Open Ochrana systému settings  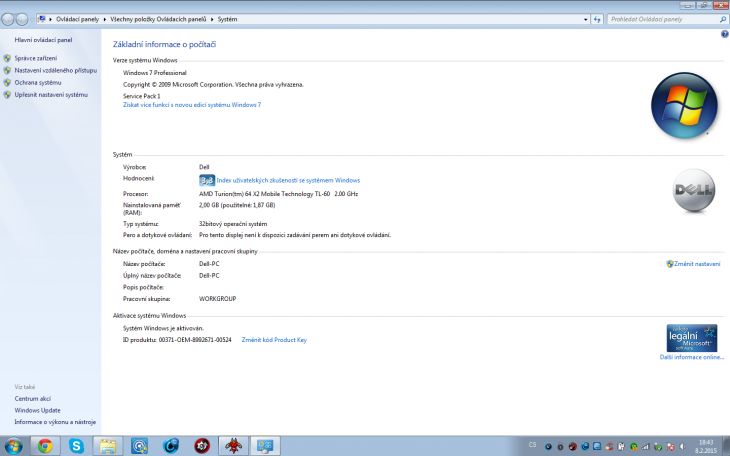pos(38,82)
